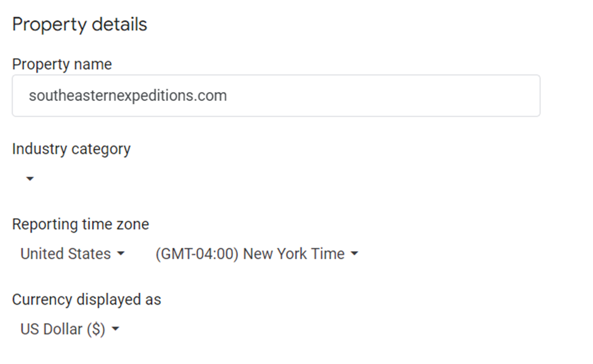Click the caret arrow beside United States
Viewport: 593px width, 364px height.
[120, 254]
